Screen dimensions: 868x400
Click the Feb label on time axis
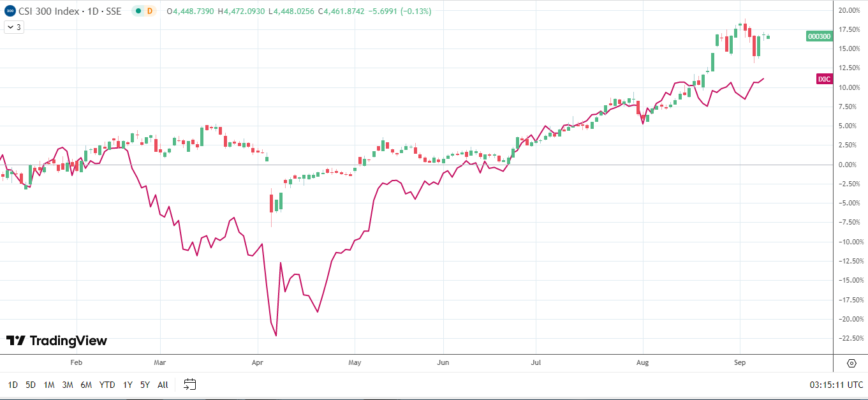[x=76, y=363]
